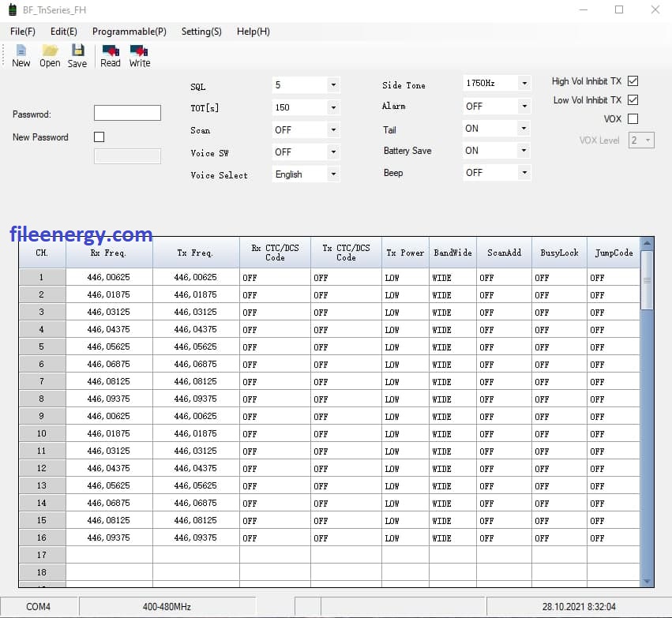Click Rx CTC/DCS Code cell of channel 10
Screen dimensions: 672x618
(275, 433)
